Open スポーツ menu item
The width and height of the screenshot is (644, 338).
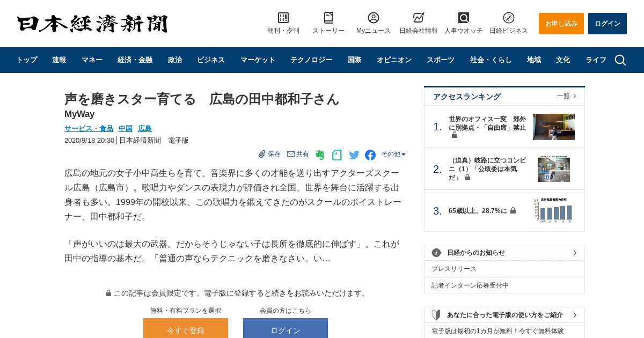click(x=441, y=60)
